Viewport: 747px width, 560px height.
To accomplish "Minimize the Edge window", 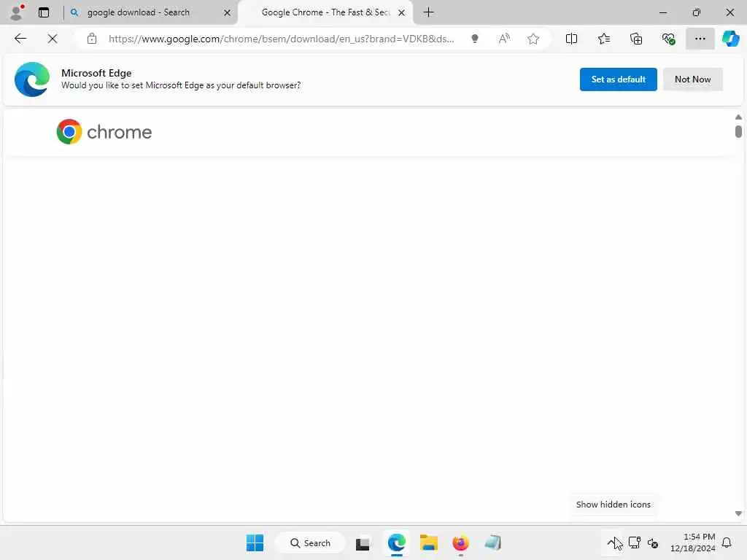I will click(x=662, y=12).
